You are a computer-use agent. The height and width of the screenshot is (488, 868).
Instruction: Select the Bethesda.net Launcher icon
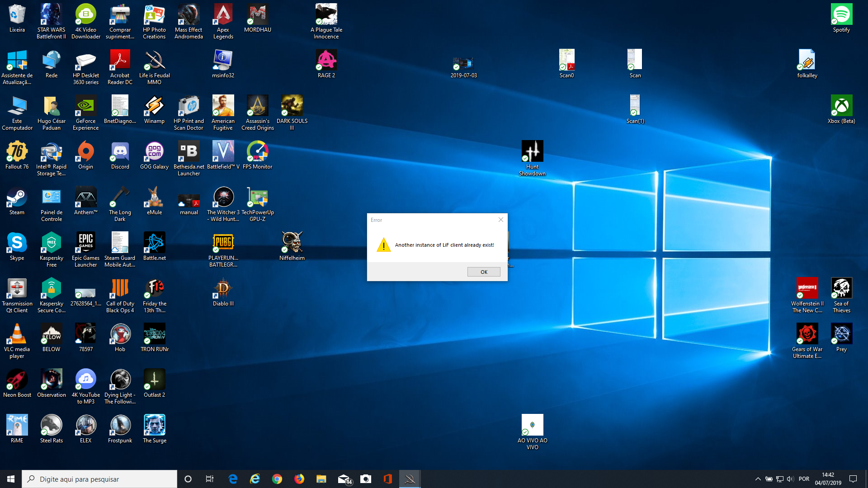pos(189,159)
